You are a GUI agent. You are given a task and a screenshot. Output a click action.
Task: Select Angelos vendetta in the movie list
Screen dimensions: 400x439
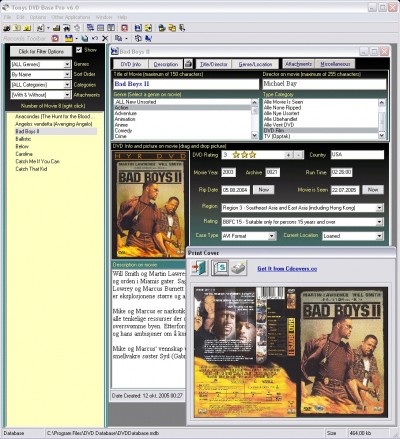(54, 124)
